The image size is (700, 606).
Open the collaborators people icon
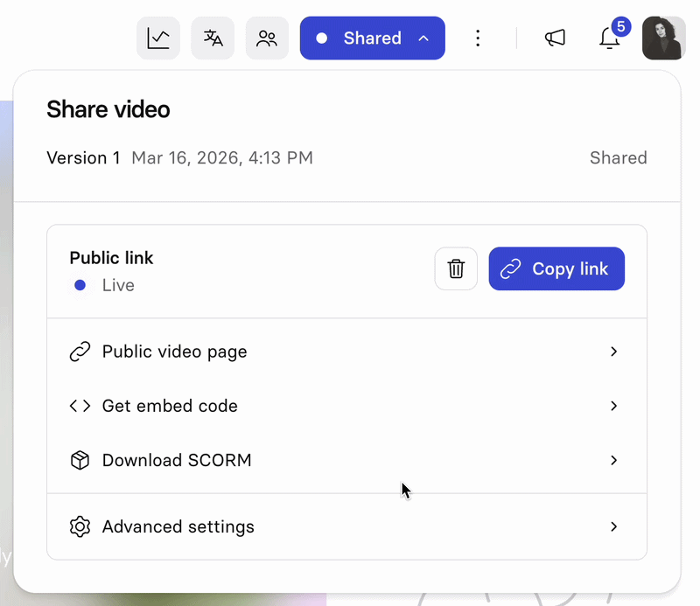click(267, 38)
